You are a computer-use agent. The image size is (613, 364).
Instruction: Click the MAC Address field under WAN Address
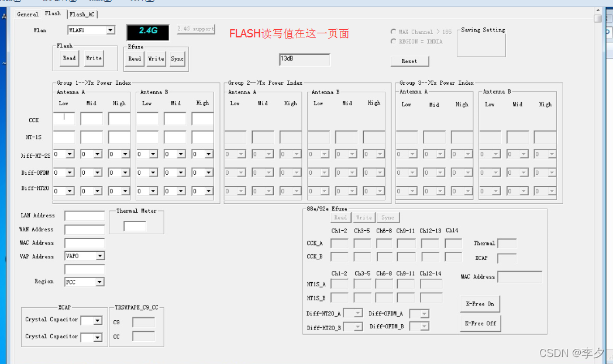coord(84,243)
